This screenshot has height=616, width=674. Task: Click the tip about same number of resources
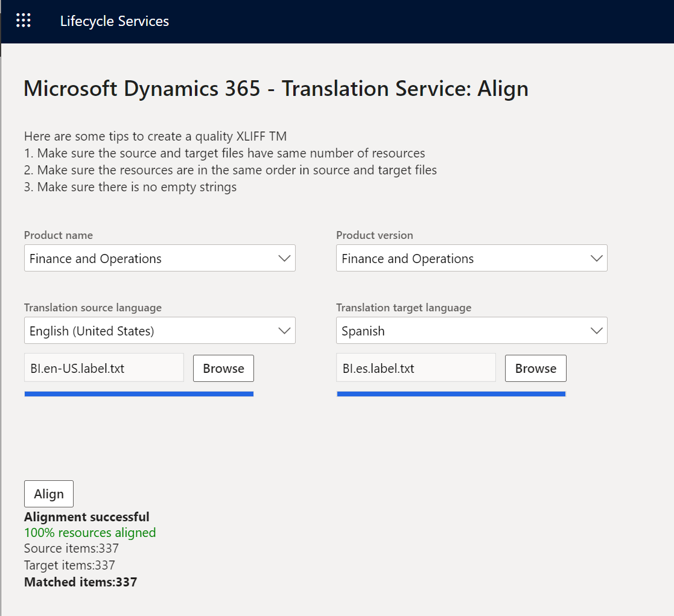224,153
